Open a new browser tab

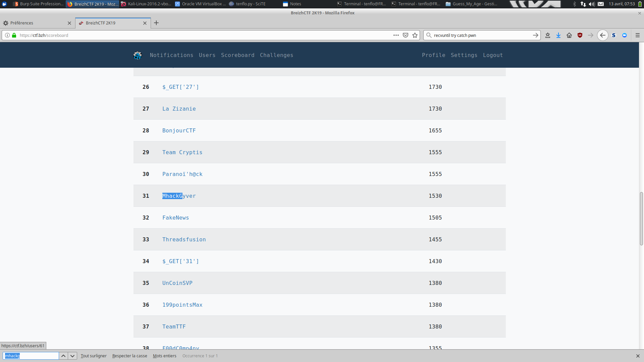click(156, 23)
